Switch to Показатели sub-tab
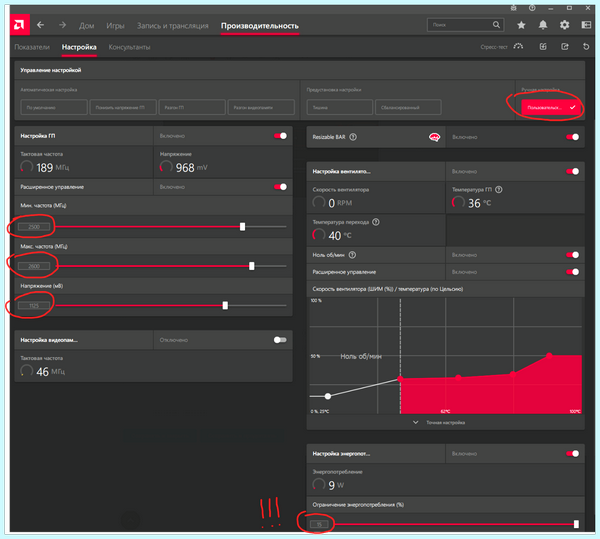The height and width of the screenshot is (539, 600). [32, 47]
